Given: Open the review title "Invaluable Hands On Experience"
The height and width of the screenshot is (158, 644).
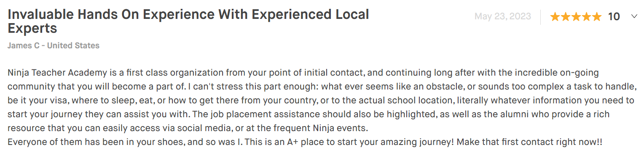Looking at the screenshot, I should coord(111,14).
